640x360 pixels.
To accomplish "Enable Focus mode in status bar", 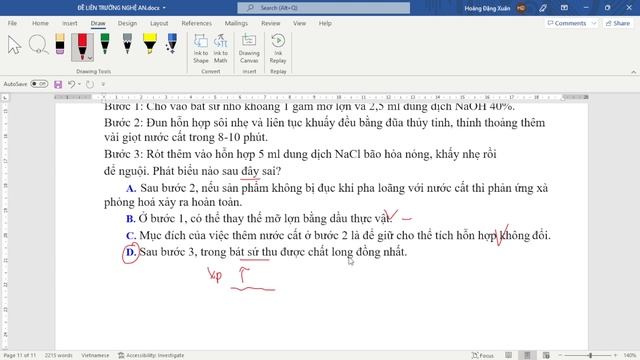I will point(482,355).
